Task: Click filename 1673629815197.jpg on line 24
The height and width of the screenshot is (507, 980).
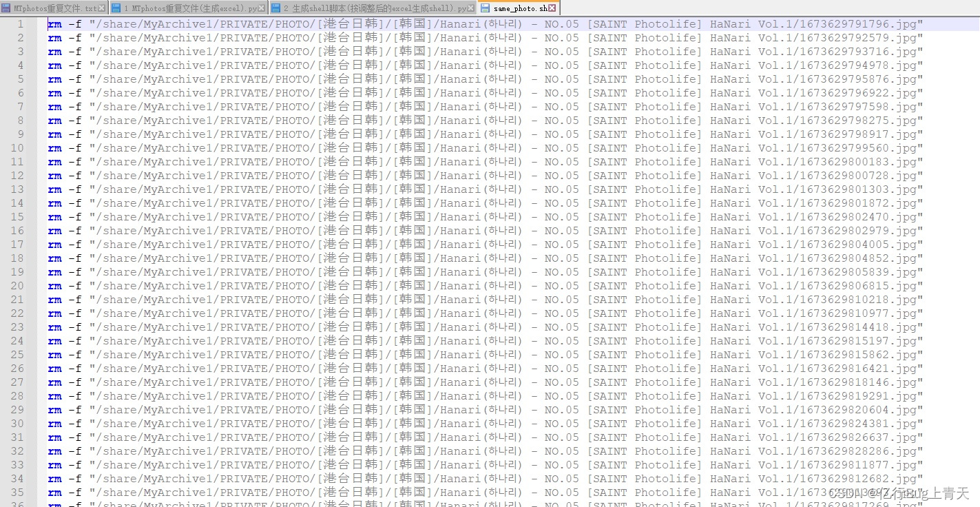Action: pyautogui.click(x=858, y=341)
